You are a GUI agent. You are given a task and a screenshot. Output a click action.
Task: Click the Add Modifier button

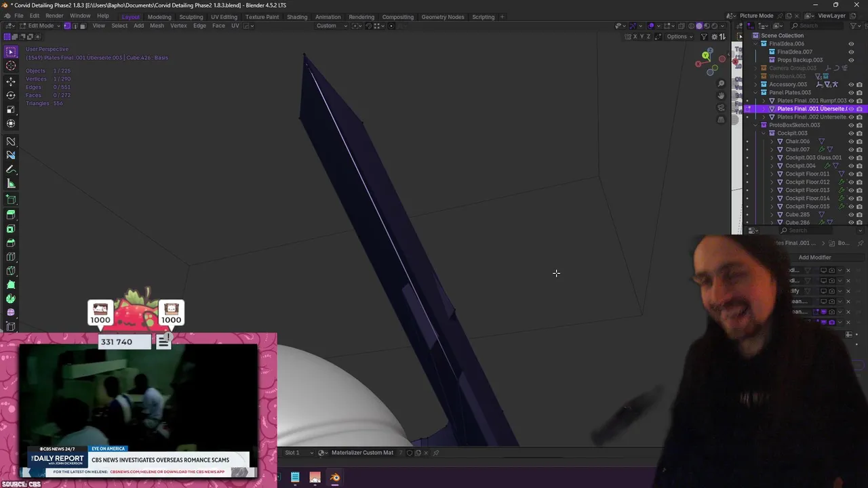[x=814, y=258]
